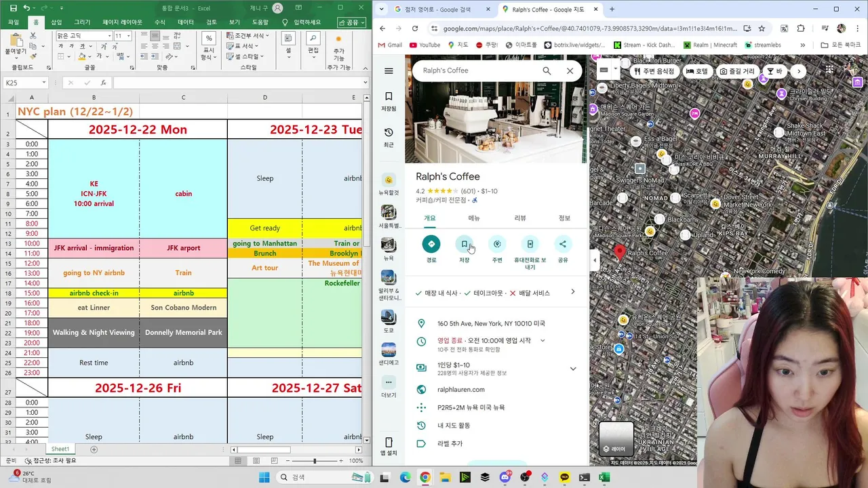Select the cell 'JFK arrival - immigration'
The image size is (868, 488).
click(94, 248)
